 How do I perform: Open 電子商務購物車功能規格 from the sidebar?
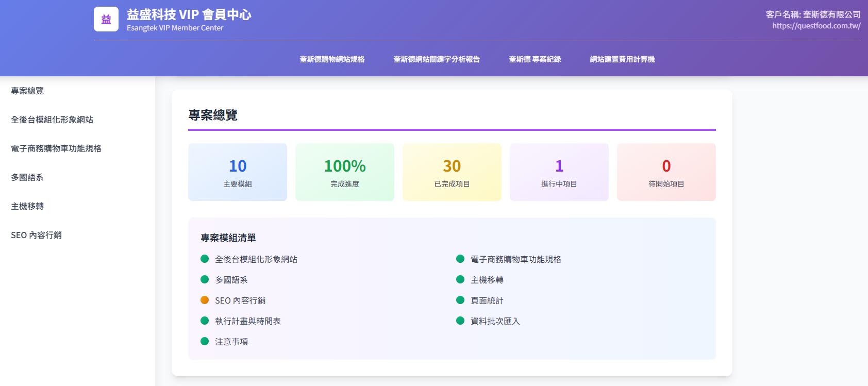pos(56,148)
